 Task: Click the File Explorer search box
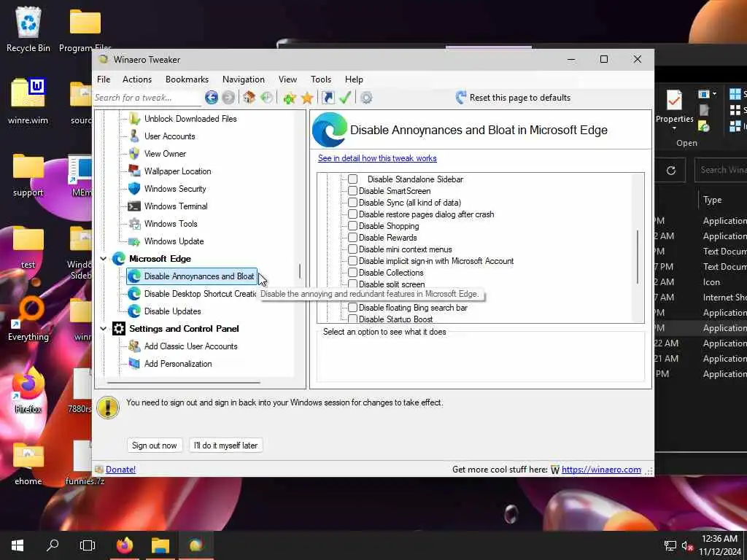pos(721,170)
